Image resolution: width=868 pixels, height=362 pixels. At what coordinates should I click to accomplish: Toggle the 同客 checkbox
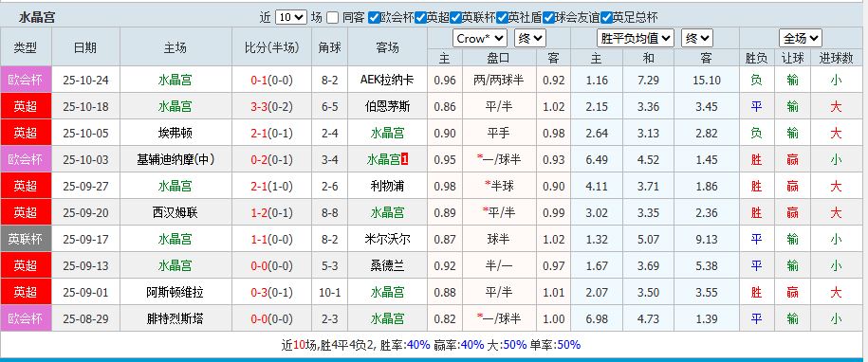click(332, 18)
